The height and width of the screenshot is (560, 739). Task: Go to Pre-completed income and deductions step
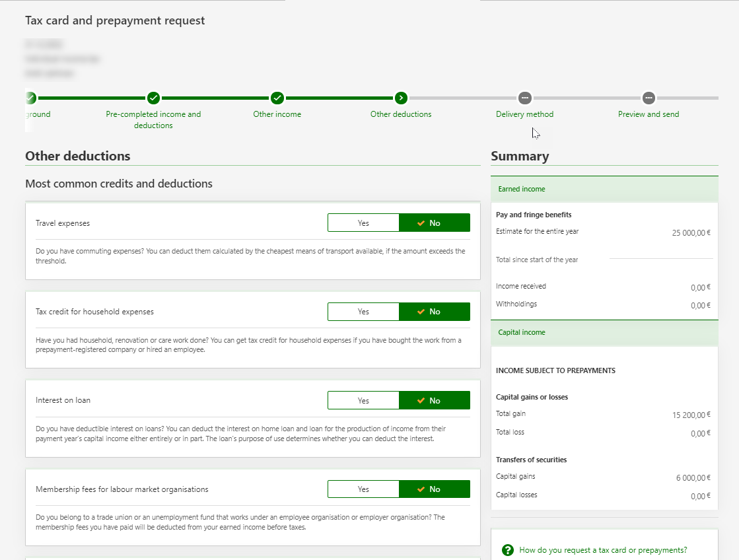(x=153, y=120)
